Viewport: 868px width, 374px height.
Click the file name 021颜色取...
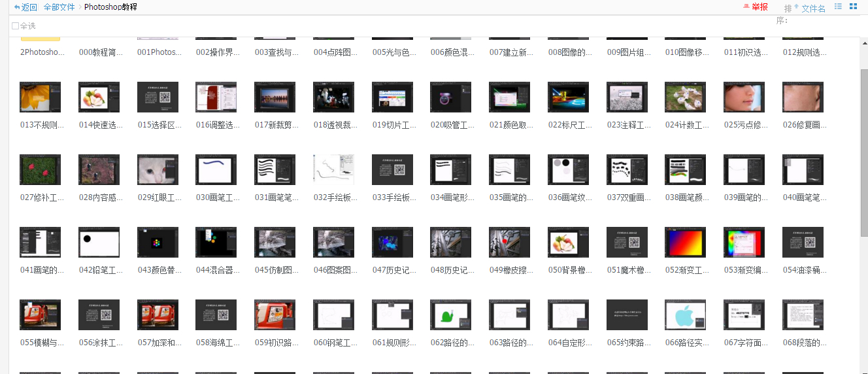(x=512, y=125)
